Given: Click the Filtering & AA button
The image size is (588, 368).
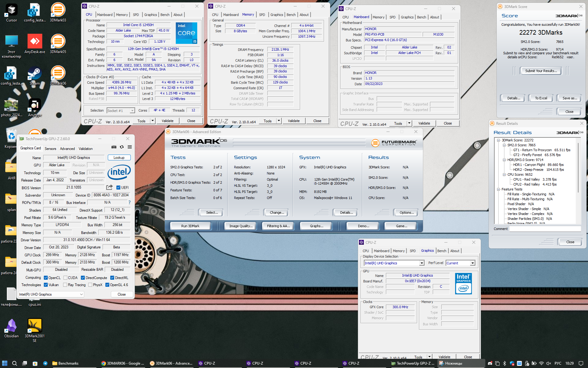Looking at the screenshot, I should [278, 226].
